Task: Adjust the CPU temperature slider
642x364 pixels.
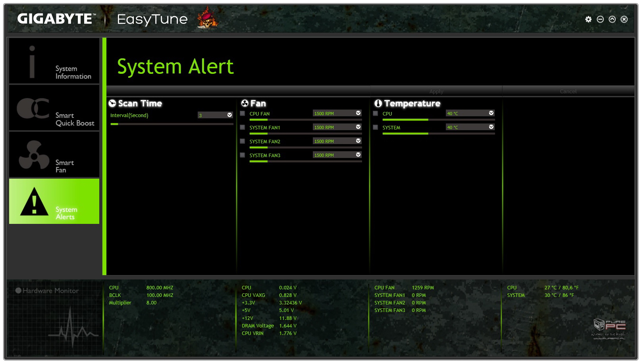Action: pos(439,119)
